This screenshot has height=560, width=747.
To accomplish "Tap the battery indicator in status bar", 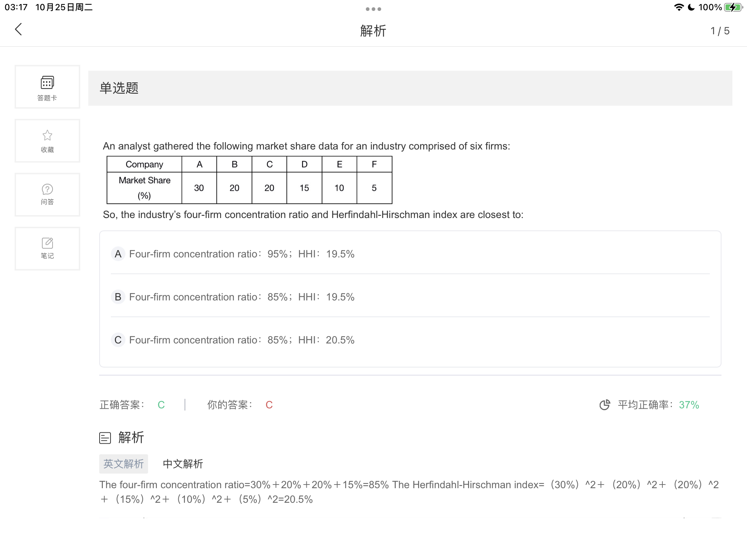I will pyautogui.click(x=733, y=7).
